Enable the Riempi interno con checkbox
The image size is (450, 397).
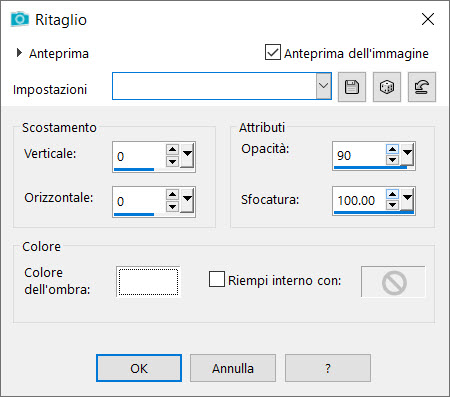[x=217, y=279]
